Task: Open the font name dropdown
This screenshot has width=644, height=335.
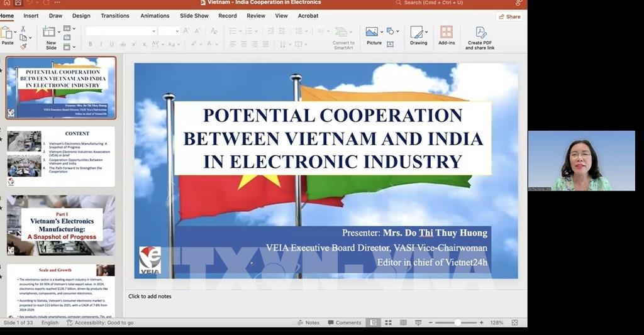Action: click(x=154, y=31)
